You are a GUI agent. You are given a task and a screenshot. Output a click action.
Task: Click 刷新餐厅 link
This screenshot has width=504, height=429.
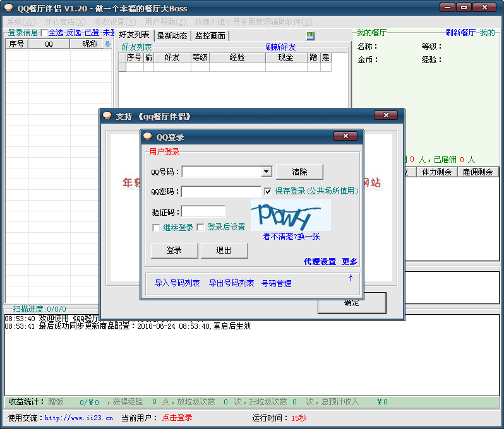coord(460,32)
